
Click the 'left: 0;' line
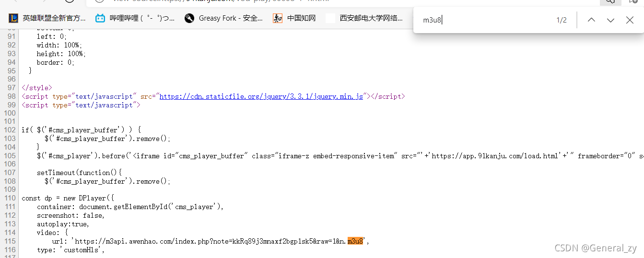[x=52, y=36]
